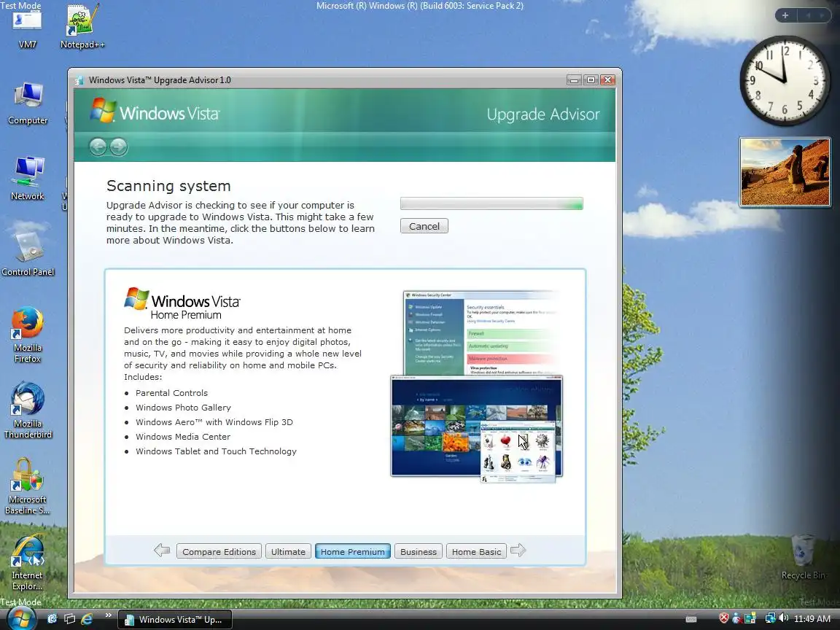The height and width of the screenshot is (630, 840).
Task: Click the Windows Photo Gallery list item
Action: coord(183,407)
